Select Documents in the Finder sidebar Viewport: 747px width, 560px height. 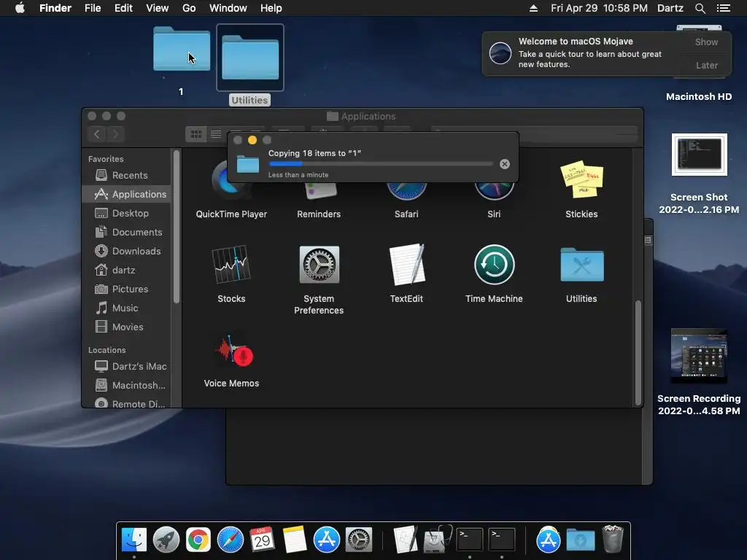[127, 233]
